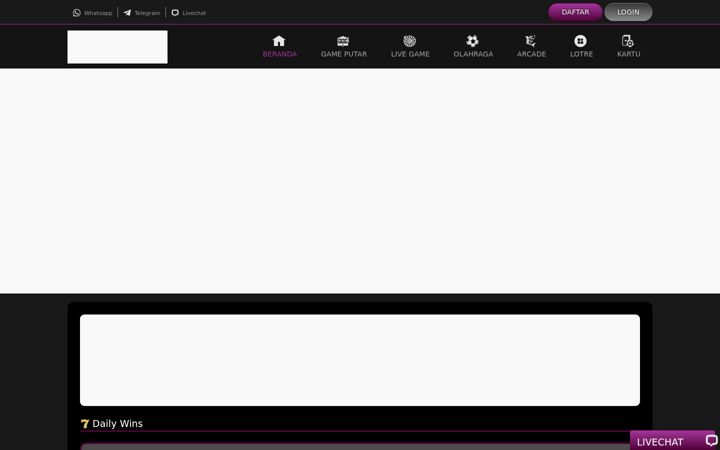
Task: Click the gold seven Daily Wins icon
Action: coord(85,424)
